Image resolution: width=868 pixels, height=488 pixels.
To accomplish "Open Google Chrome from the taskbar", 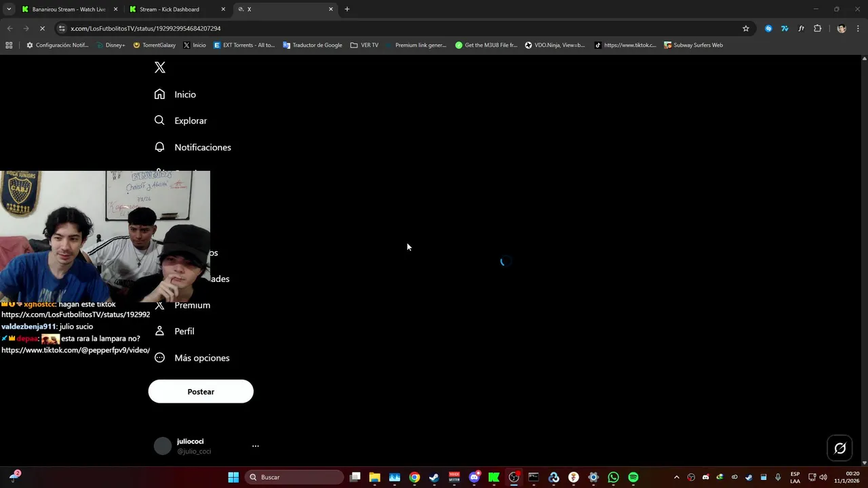I will [414, 477].
